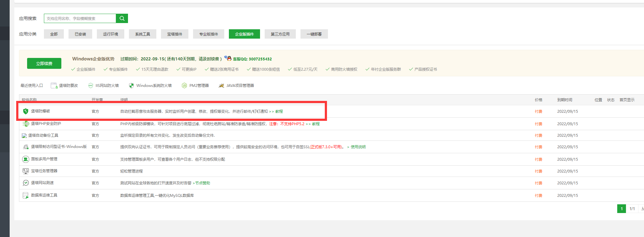Click 付费 price for 堡塔网站测速
The image size is (644, 237).
538,183
